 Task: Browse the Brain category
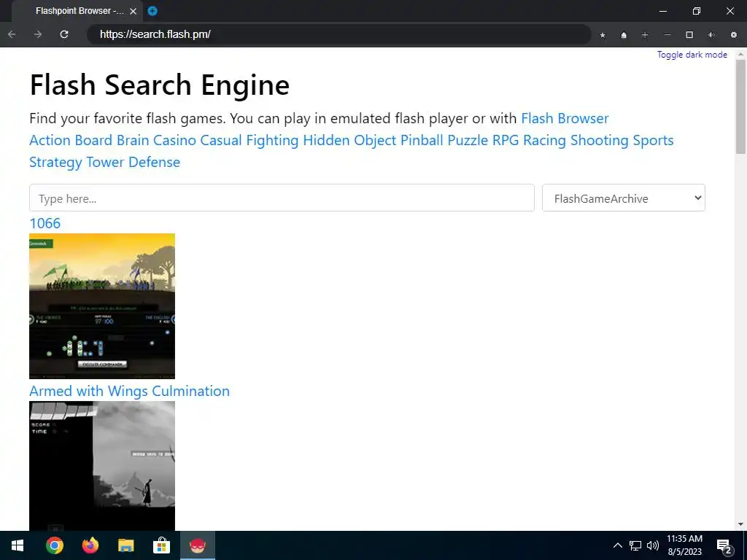[x=133, y=140]
